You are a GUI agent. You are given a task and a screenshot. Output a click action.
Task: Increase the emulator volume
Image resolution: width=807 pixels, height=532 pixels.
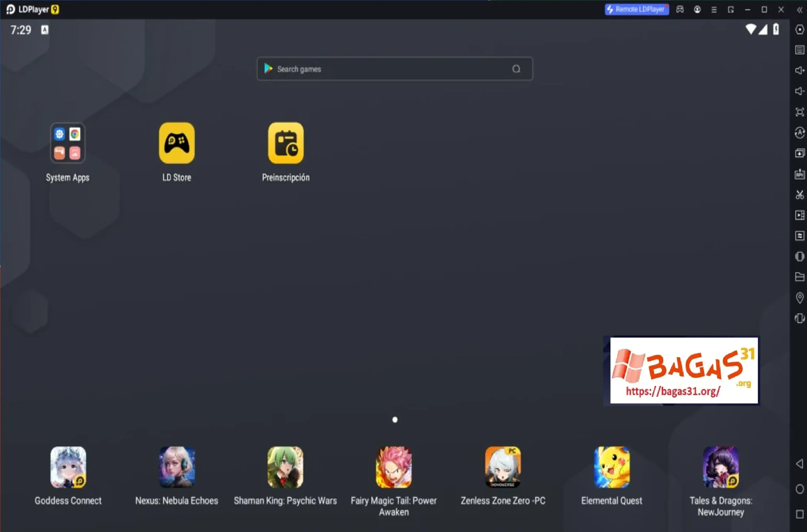[x=799, y=71]
